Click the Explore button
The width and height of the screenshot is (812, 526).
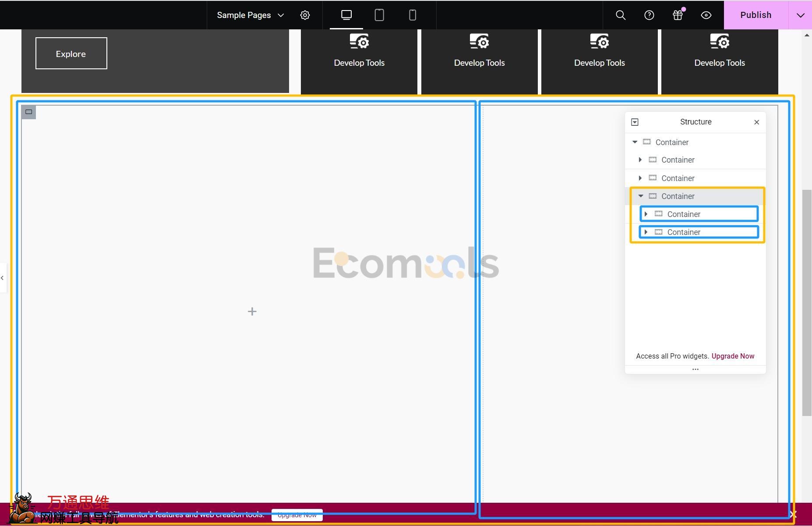click(71, 53)
